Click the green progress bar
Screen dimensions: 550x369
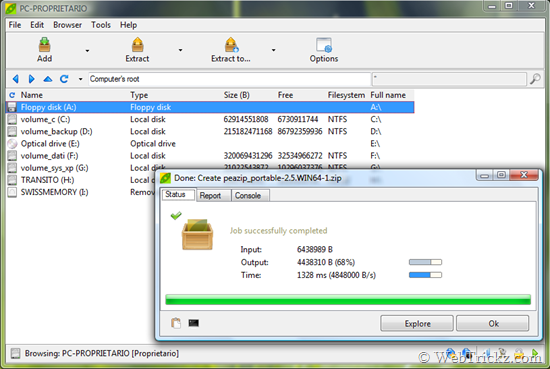coord(348,300)
